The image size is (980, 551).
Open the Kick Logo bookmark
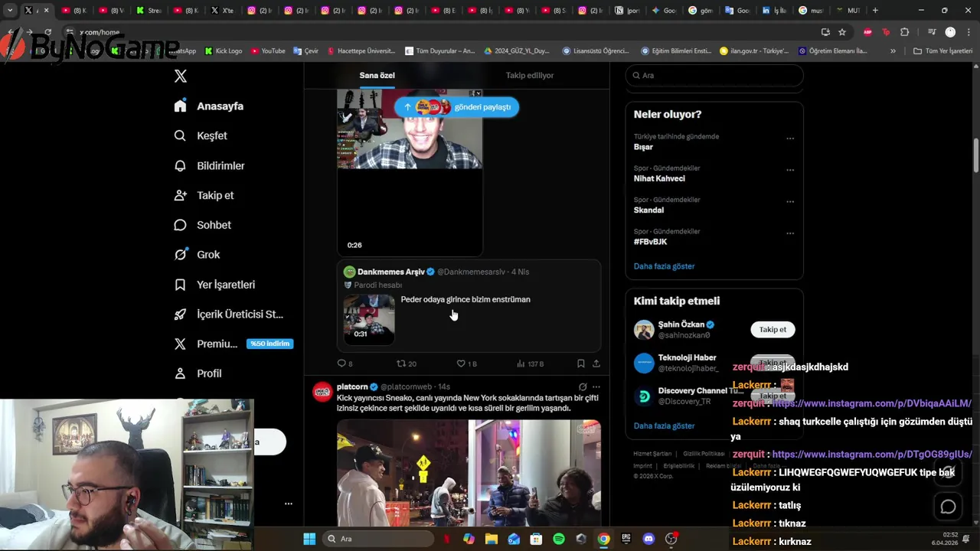coord(224,51)
